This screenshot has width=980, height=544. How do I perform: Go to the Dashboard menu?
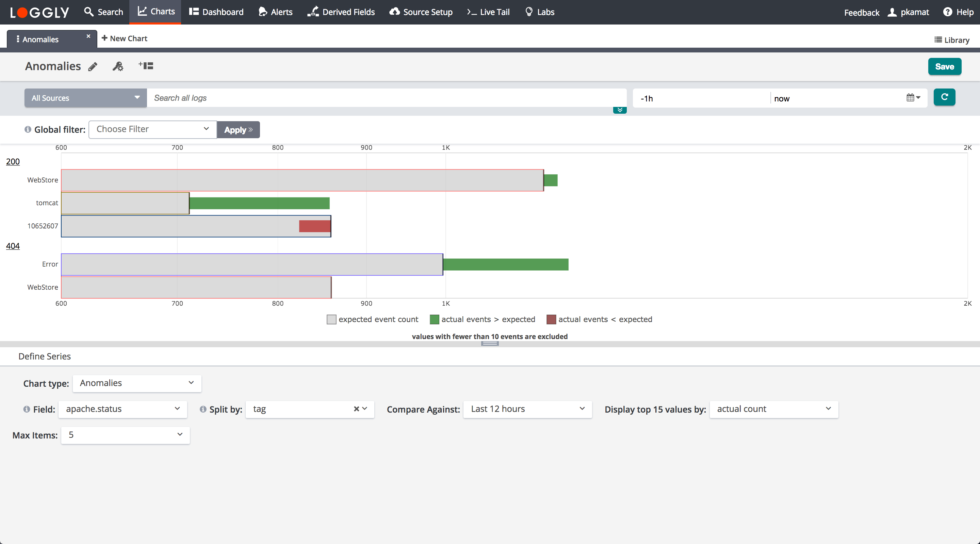coord(216,12)
